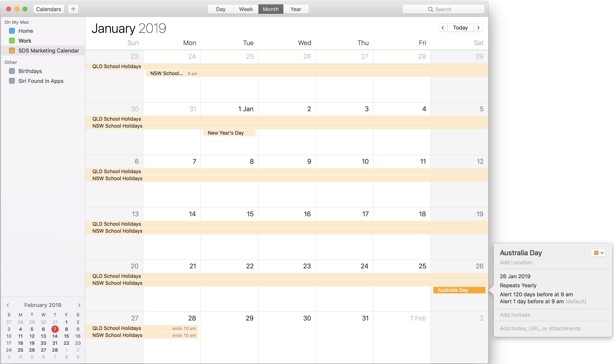This screenshot has height=364, width=614.
Task: Click the plus icon to add event
Action: [73, 9]
